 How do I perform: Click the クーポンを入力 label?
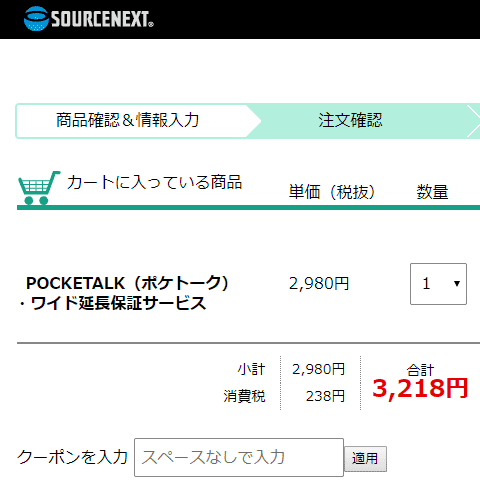(72, 457)
